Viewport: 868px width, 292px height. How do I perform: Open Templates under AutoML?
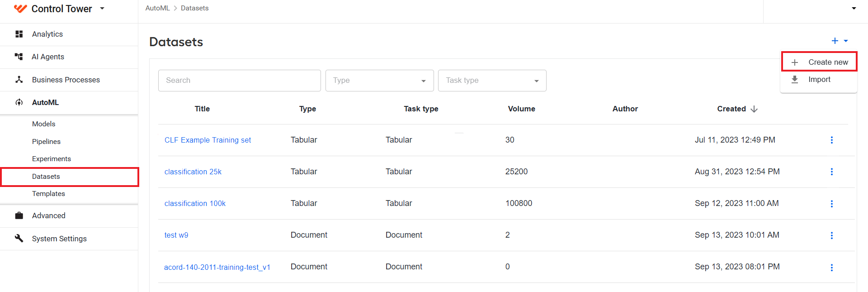click(48, 194)
